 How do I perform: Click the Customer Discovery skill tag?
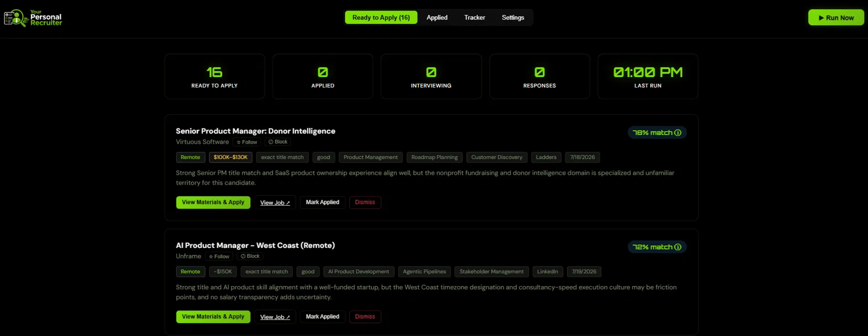(497, 157)
